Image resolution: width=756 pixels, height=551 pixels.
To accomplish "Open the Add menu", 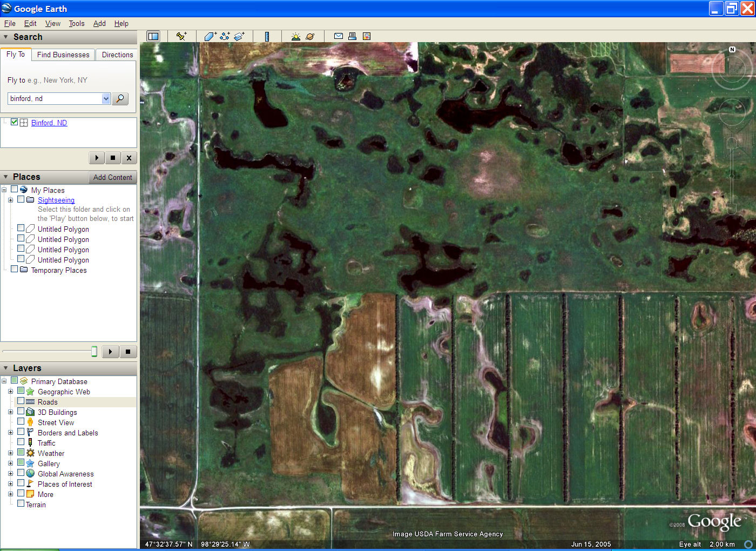I will pyautogui.click(x=99, y=23).
